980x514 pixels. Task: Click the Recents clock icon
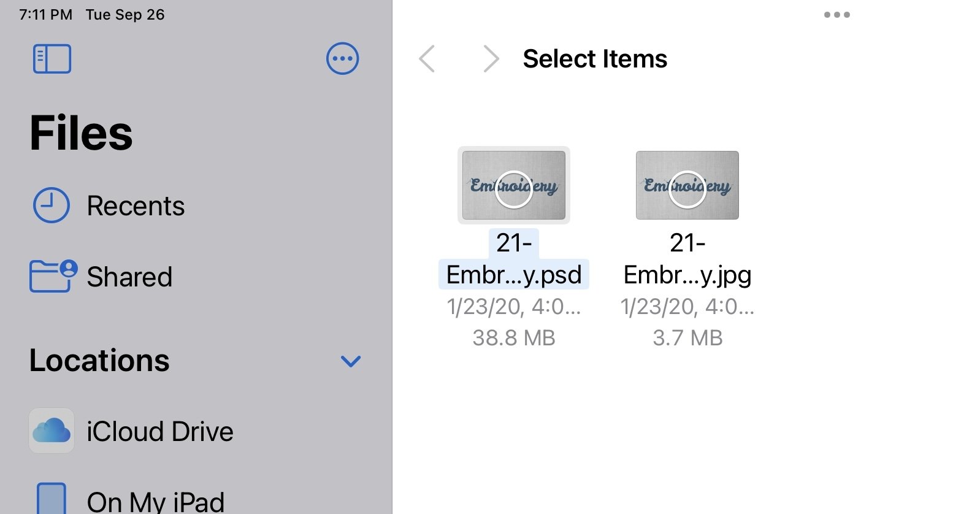coord(51,205)
